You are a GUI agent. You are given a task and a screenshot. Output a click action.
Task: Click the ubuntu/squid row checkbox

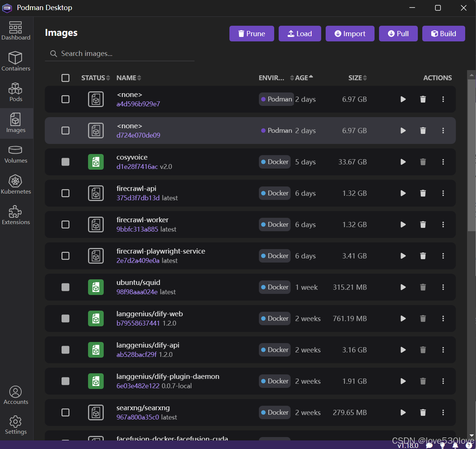[x=65, y=287]
